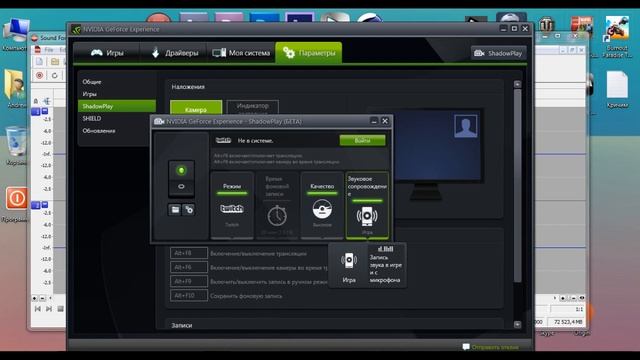Select Общие in settings sidebar
Image resolution: width=640 pixels, height=360 pixels.
[x=92, y=82]
